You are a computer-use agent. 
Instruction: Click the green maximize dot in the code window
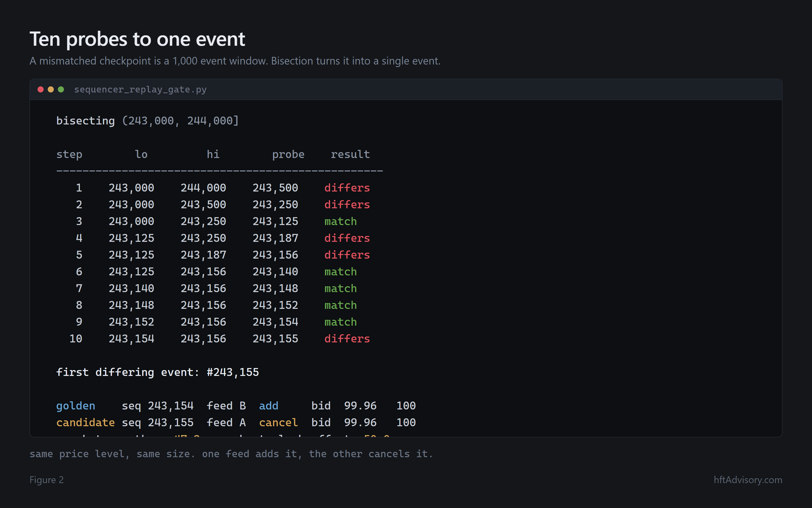pyautogui.click(x=61, y=89)
